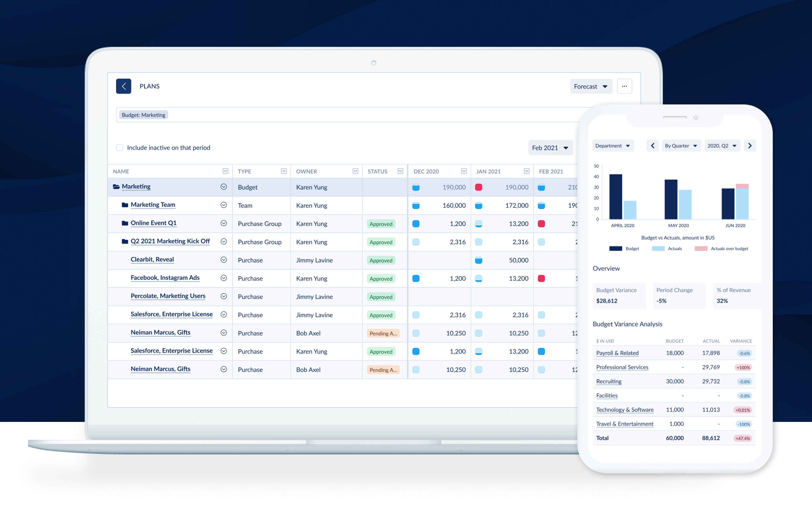812x506 pixels.
Task: Open the Forecast dropdown
Action: [591, 86]
